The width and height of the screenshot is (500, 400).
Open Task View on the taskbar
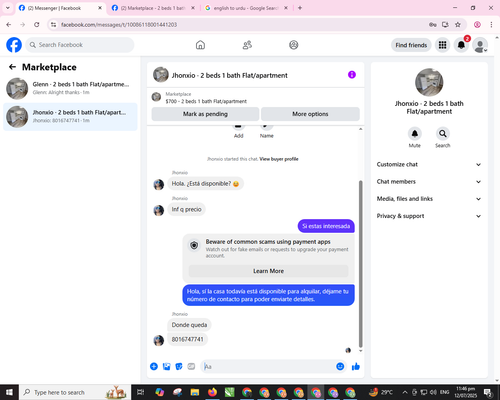(141, 392)
